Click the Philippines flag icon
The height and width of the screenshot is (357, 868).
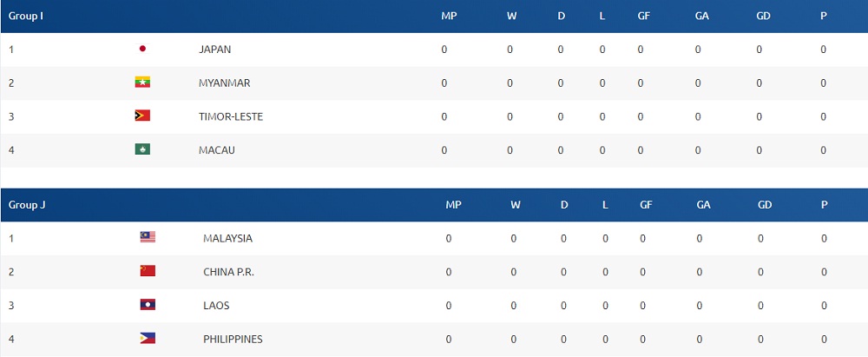148,339
